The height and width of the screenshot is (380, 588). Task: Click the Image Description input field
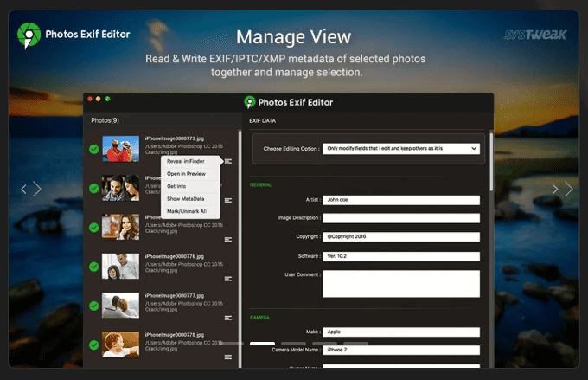(x=401, y=218)
